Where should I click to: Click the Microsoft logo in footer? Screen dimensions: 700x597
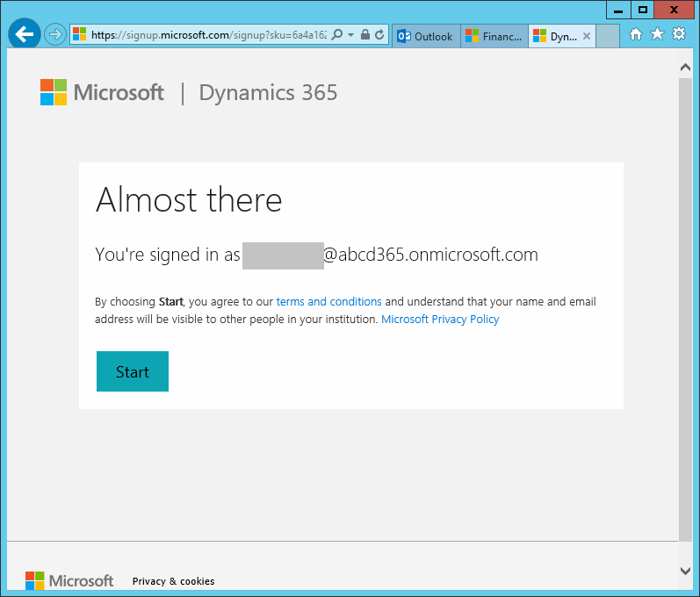[x=69, y=580]
